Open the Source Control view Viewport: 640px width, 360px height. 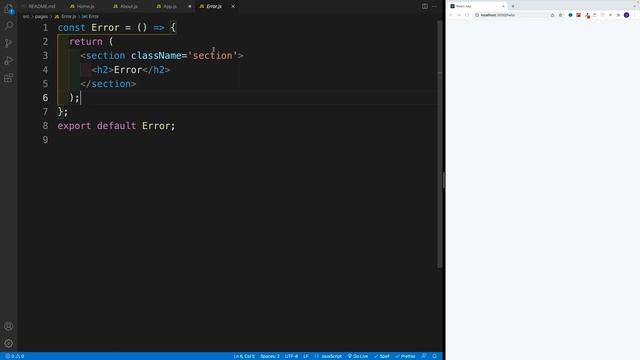[x=9, y=43]
